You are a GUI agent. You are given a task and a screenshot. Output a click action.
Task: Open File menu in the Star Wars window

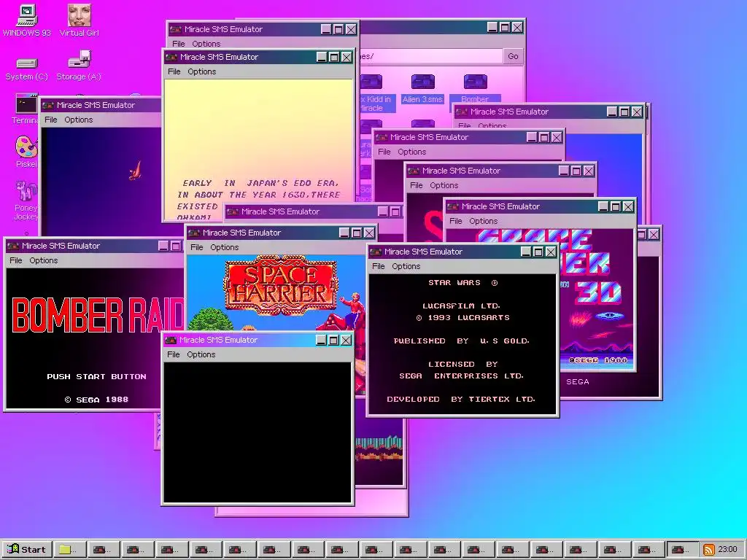[379, 266]
